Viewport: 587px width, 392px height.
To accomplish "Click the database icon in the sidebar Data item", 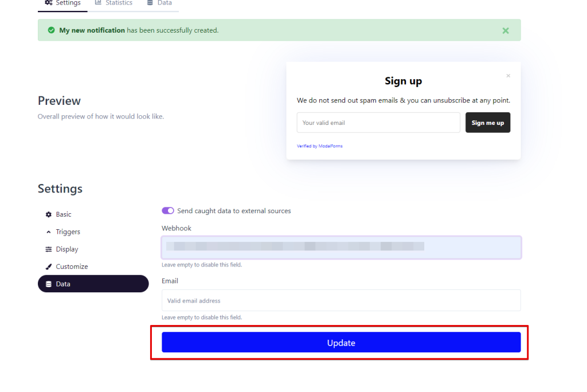I will (x=49, y=284).
